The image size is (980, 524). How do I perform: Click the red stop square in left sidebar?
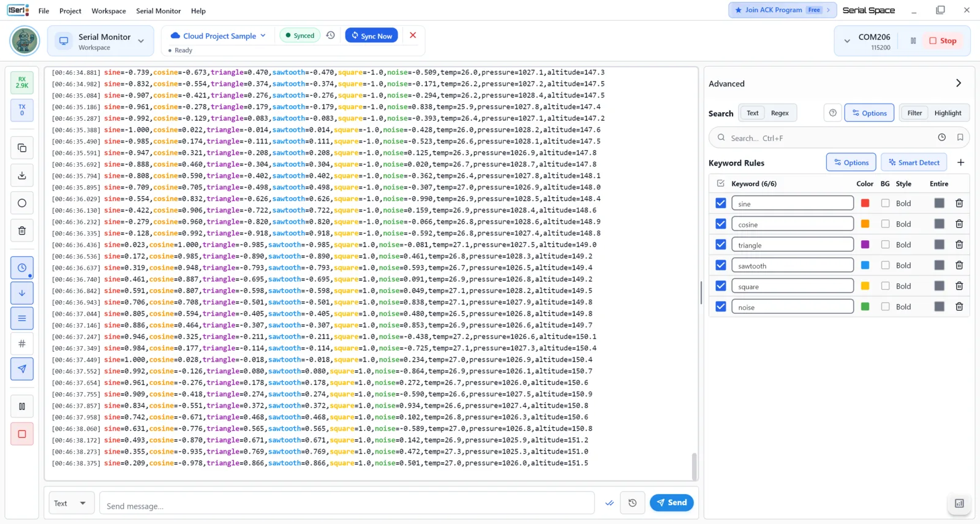point(22,434)
